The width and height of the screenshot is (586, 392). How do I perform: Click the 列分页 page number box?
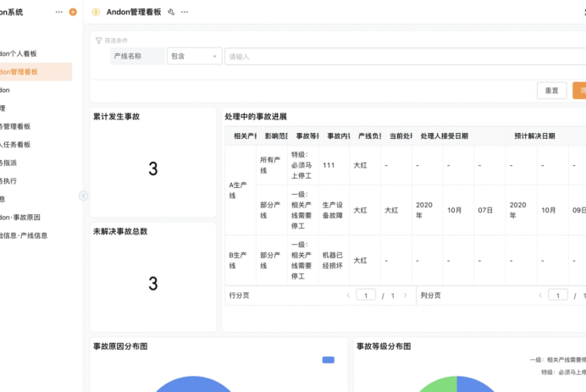click(x=558, y=295)
